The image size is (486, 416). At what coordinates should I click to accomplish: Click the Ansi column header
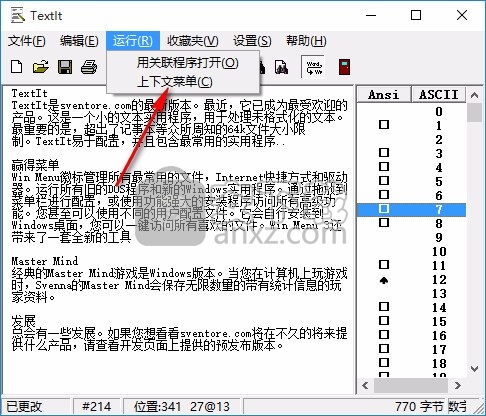pos(384,94)
